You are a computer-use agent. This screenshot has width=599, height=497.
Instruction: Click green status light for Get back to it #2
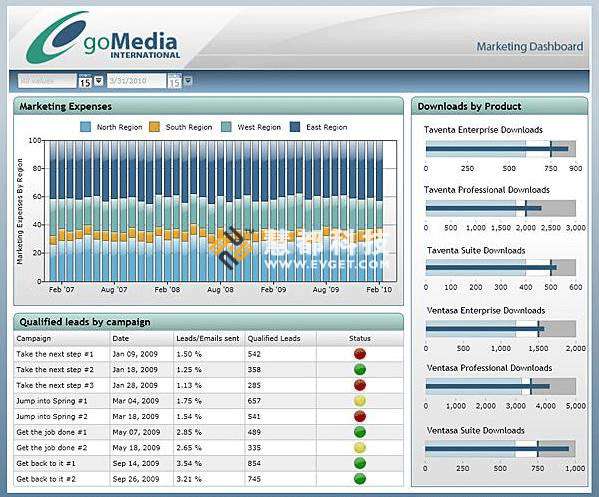tap(359, 479)
